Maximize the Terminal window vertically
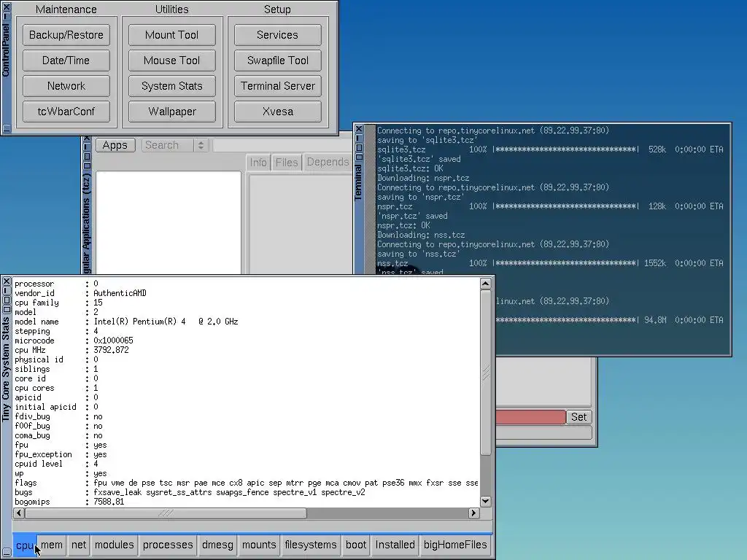The image size is (747, 560). (x=359, y=147)
